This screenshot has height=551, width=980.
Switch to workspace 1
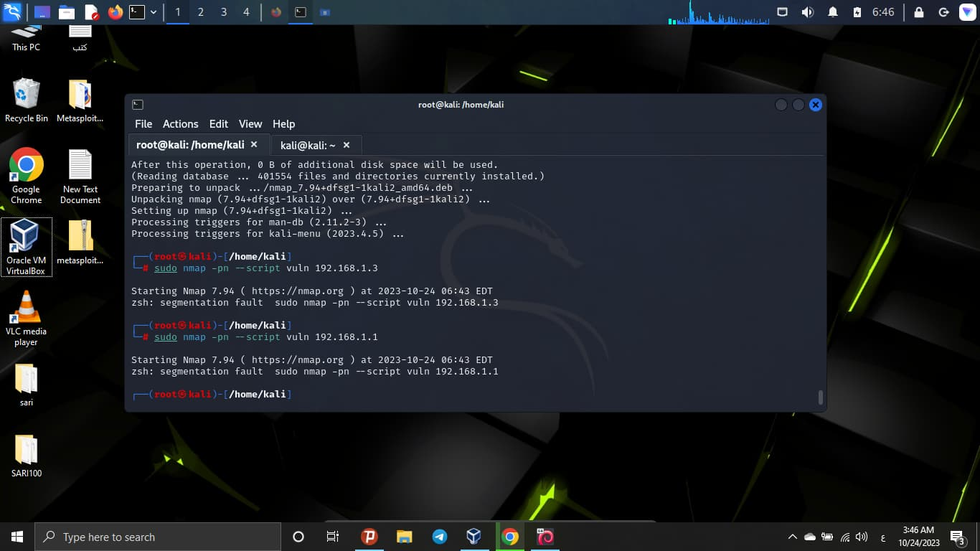point(178,12)
